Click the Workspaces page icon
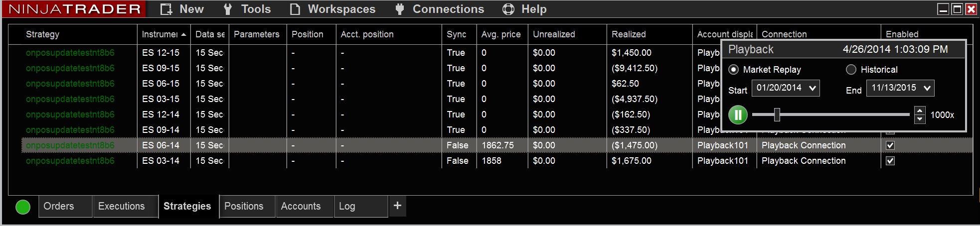The width and height of the screenshot is (980, 226). pos(295,9)
